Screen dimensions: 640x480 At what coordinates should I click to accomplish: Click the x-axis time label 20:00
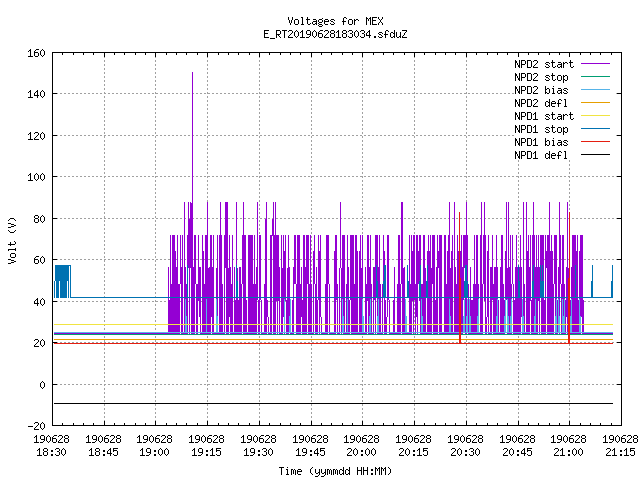click(362, 452)
